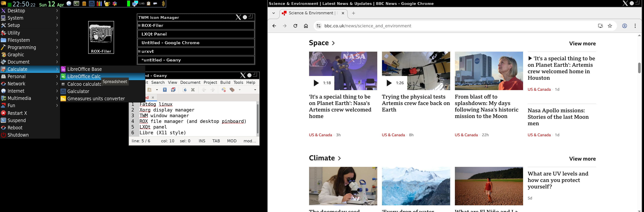This screenshot has height=212, width=644.
Task: Open dropdown arrow beside Geany's open-file icon
Action: pyautogui.click(x=157, y=90)
